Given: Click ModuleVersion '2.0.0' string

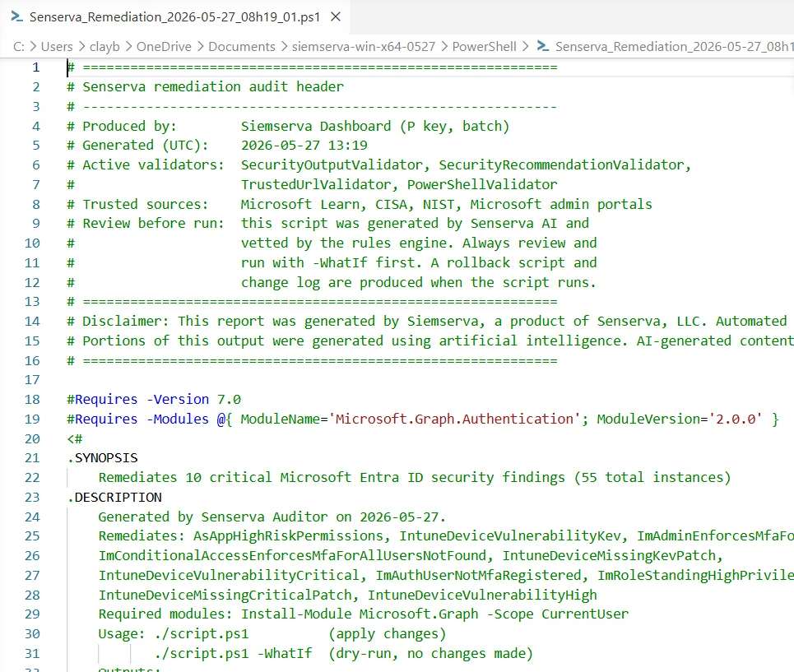Looking at the screenshot, I should pyautogui.click(x=736, y=419).
